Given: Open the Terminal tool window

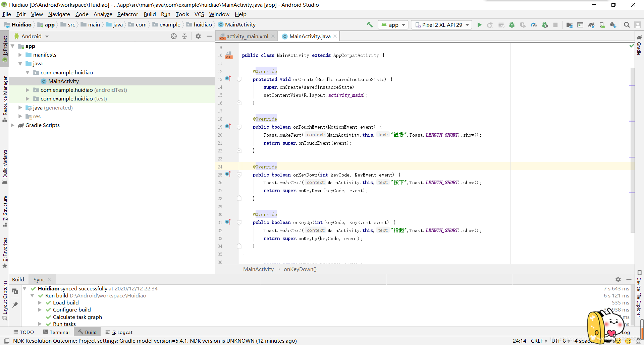Looking at the screenshot, I should pyautogui.click(x=56, y=332).
